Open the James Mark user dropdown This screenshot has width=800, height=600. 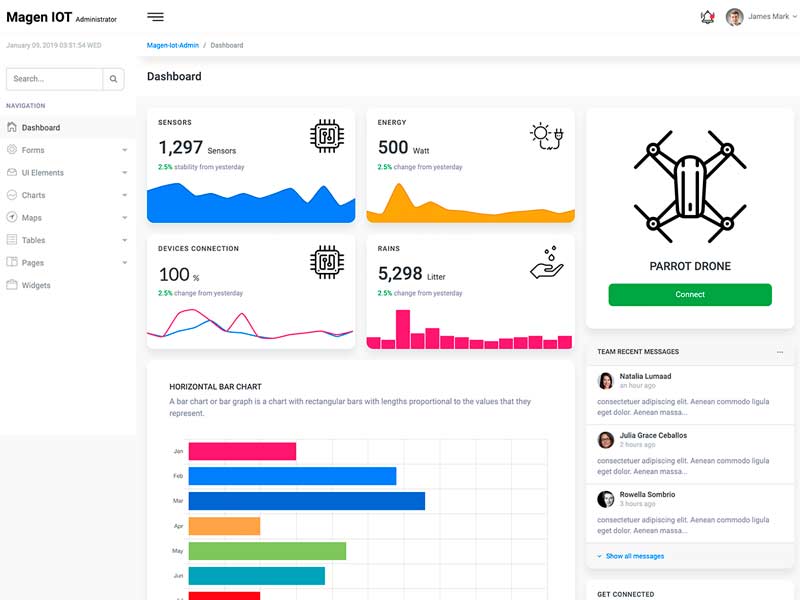(772, 16)
